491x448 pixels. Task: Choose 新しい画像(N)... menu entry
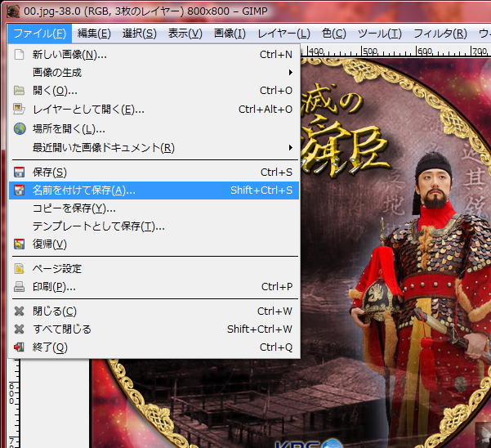[x=154, y=55]
